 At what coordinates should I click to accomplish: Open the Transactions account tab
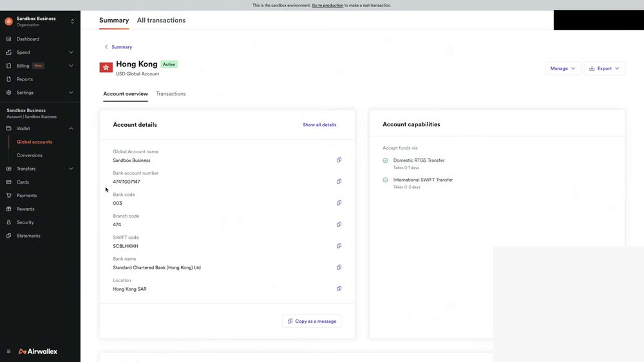[x=171, y=93]
